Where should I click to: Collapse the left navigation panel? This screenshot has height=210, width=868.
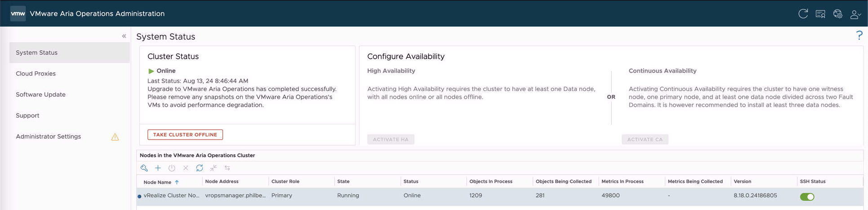pyautogui.click(x=124, y=36)
